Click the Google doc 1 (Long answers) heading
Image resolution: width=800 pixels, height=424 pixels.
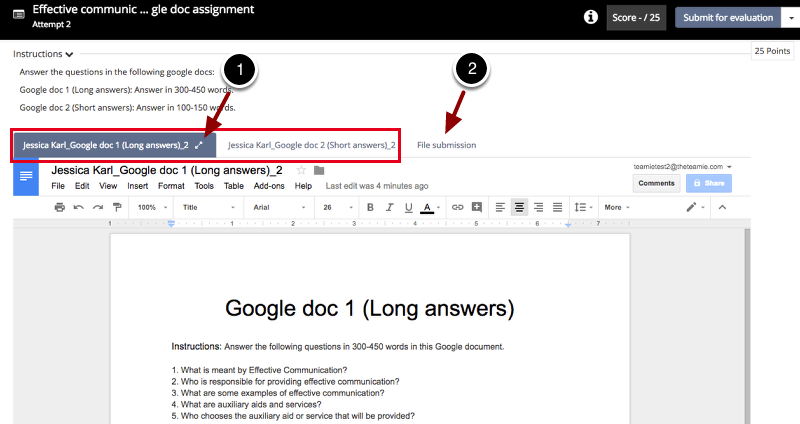(x=370, y=309)
